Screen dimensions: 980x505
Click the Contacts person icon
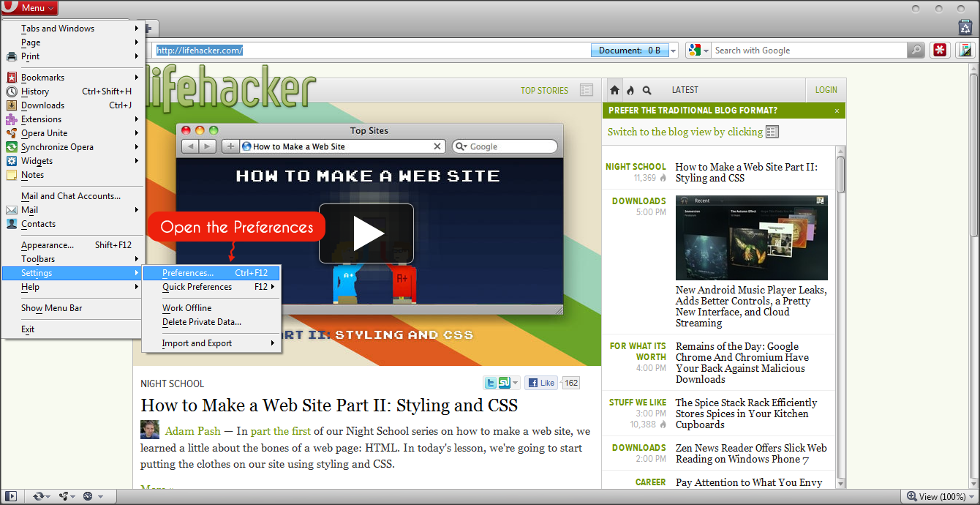[12, 224]
